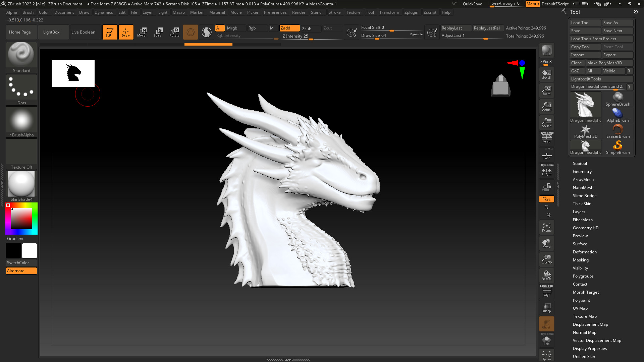Toggle the Floor grid
644x362 pixels.
[546, 155]
